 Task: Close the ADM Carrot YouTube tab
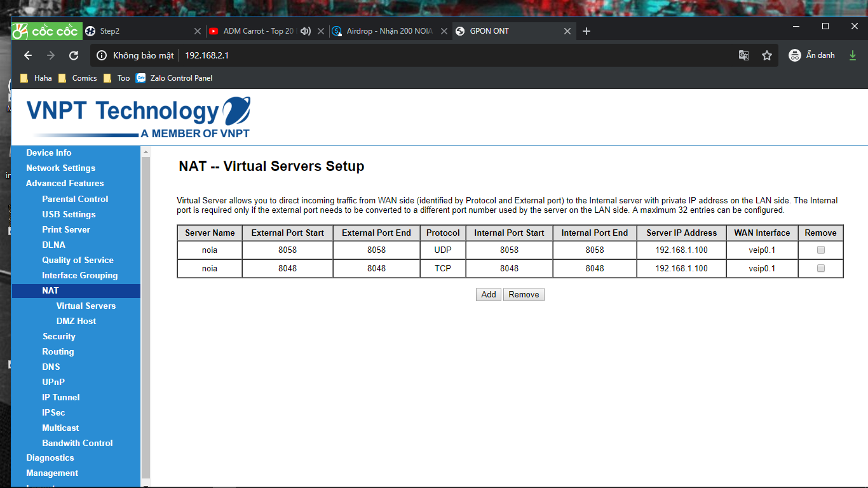pyautogui.click(x=321, y=31)
